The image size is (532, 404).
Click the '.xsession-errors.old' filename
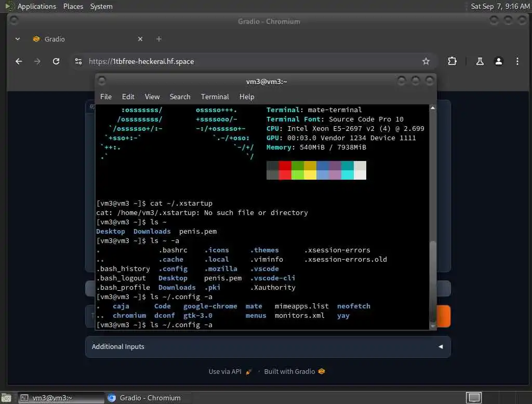[345, 260]
